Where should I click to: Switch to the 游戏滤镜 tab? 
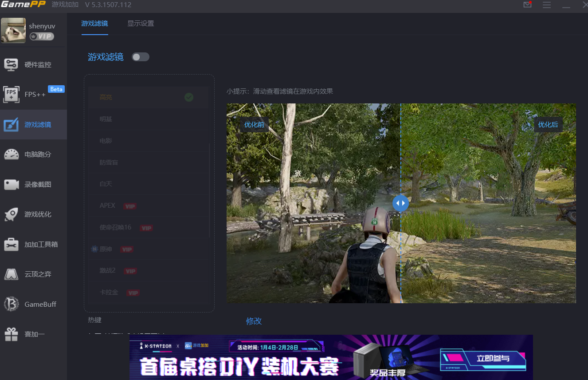click(94, 24)
